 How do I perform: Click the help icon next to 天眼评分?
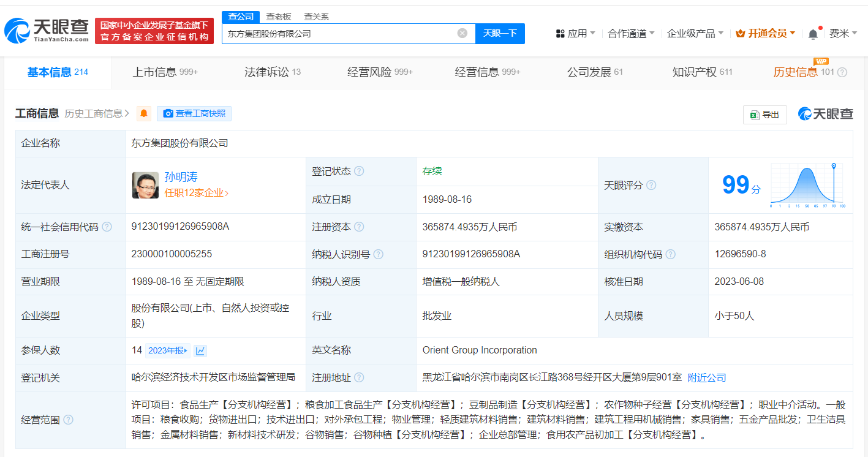coord(651,186)
